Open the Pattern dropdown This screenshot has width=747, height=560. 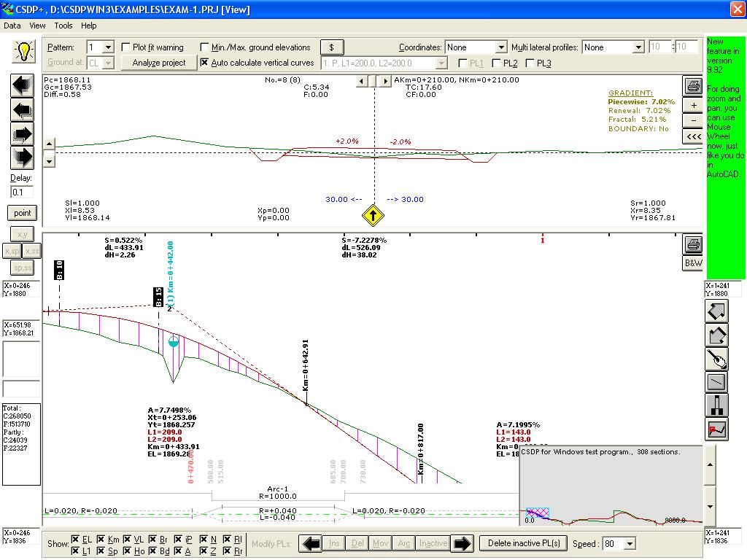[108, 47]
